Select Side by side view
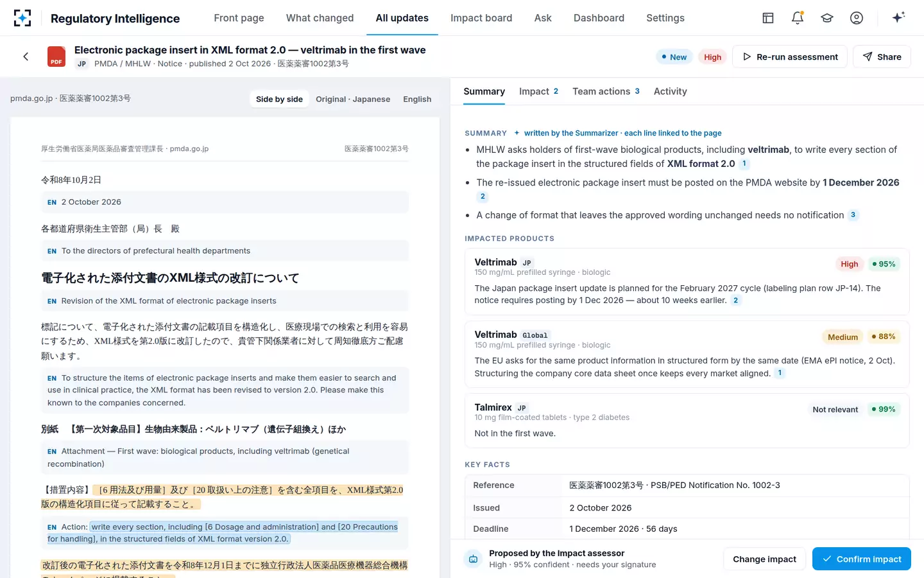 pos(279,99)
